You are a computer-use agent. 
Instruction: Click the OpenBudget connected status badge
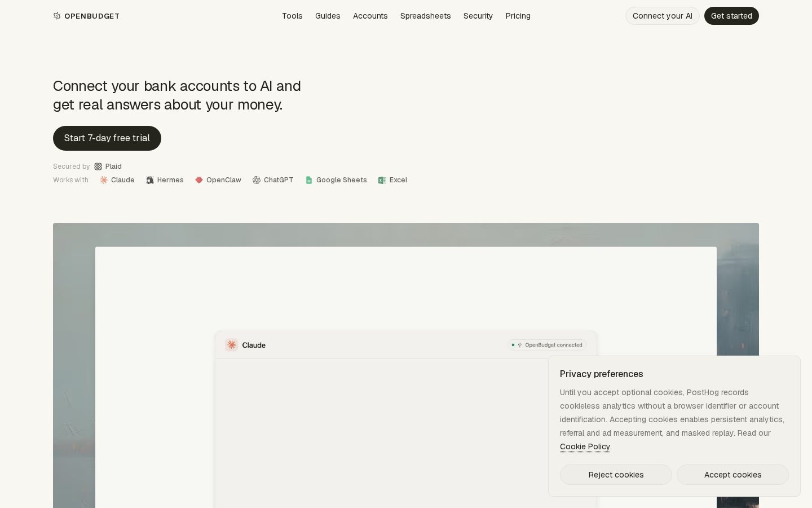(x=547, y=345)
